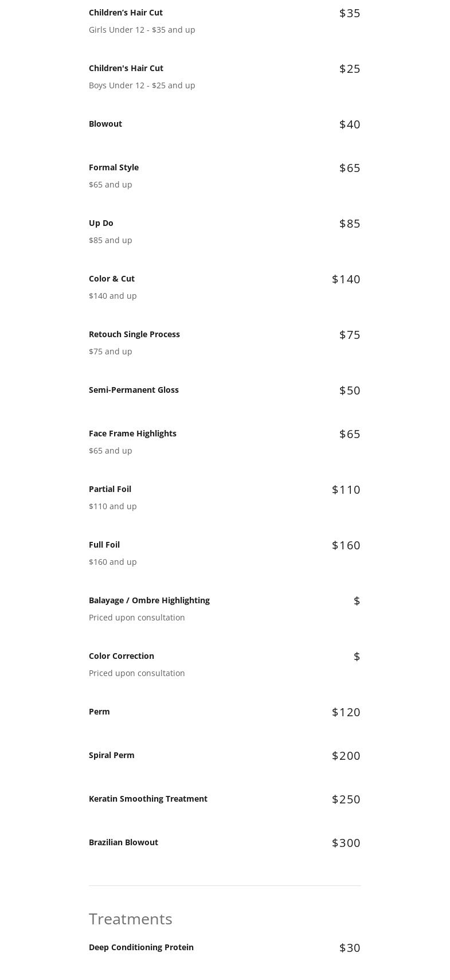Select the Color & Cut service title
Image resolution: width=450 pixels, height=980 pixels.
point(112,279)
